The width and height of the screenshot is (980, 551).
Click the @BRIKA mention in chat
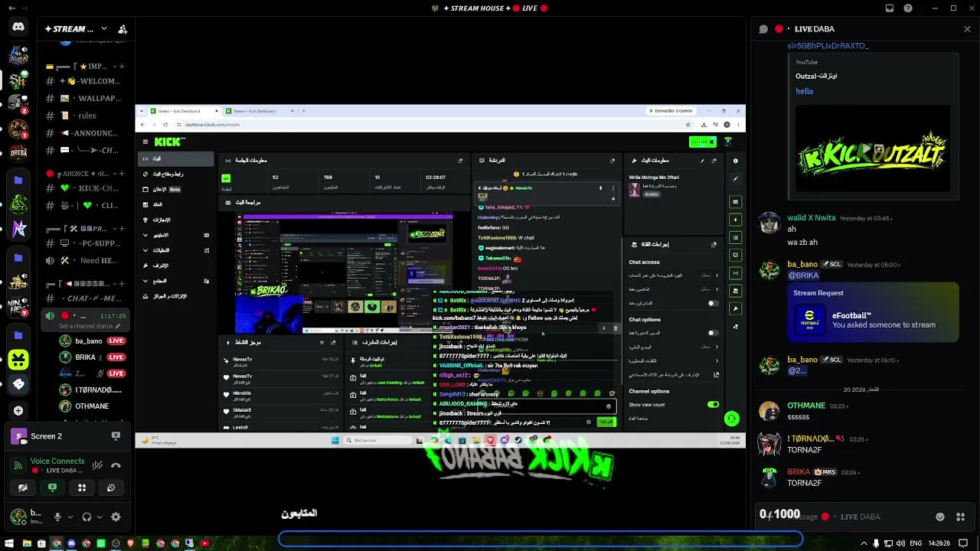(803, 275)
